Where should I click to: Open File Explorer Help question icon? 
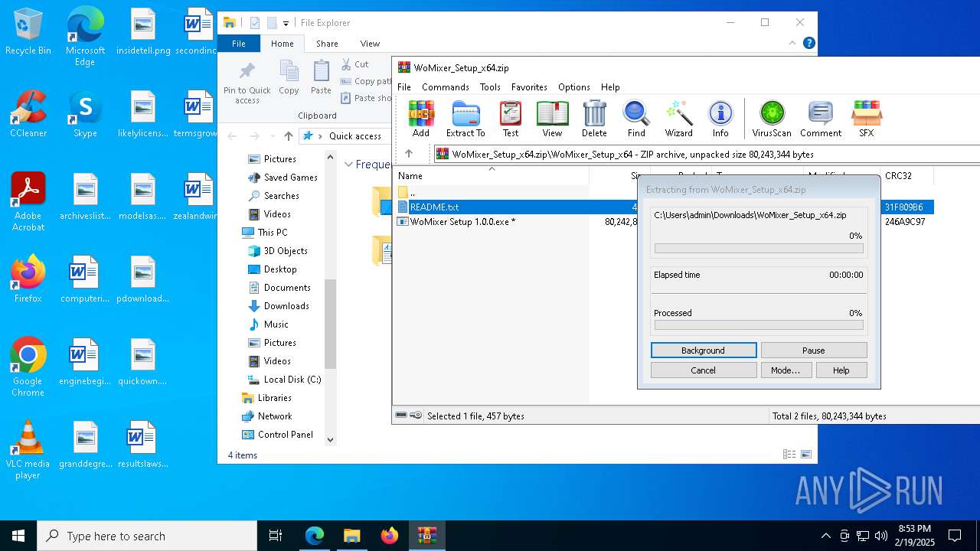pyautogui.click(x=808, y=44)
